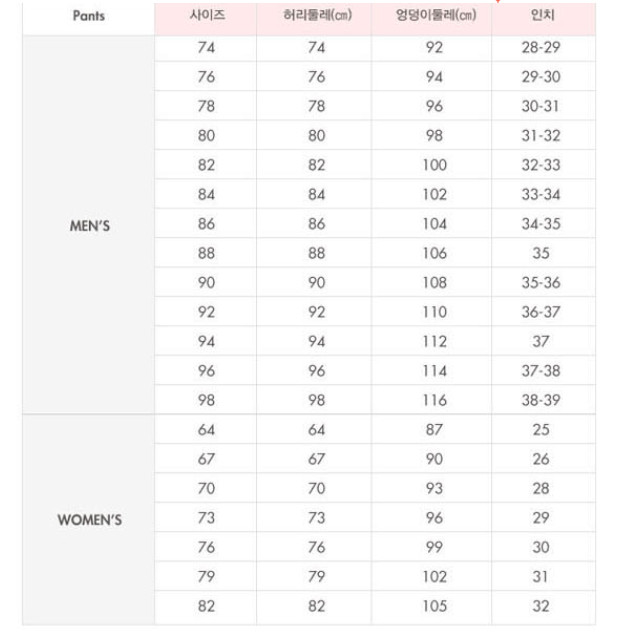The width and height of the screenshot is (631, 632).
Task: Click the women's inch value 28 cell
Action: point(541,489)
